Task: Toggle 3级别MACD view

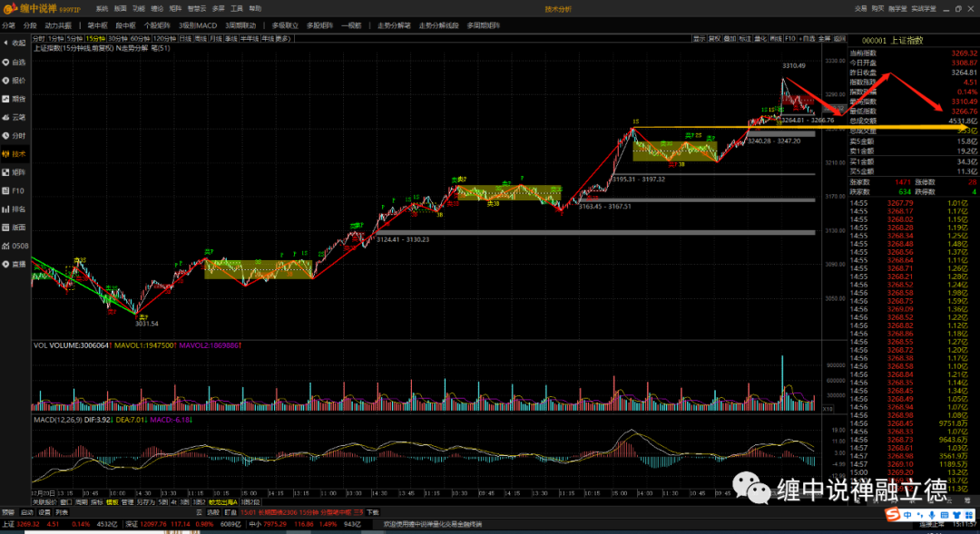Action: (x=198, y=25)
